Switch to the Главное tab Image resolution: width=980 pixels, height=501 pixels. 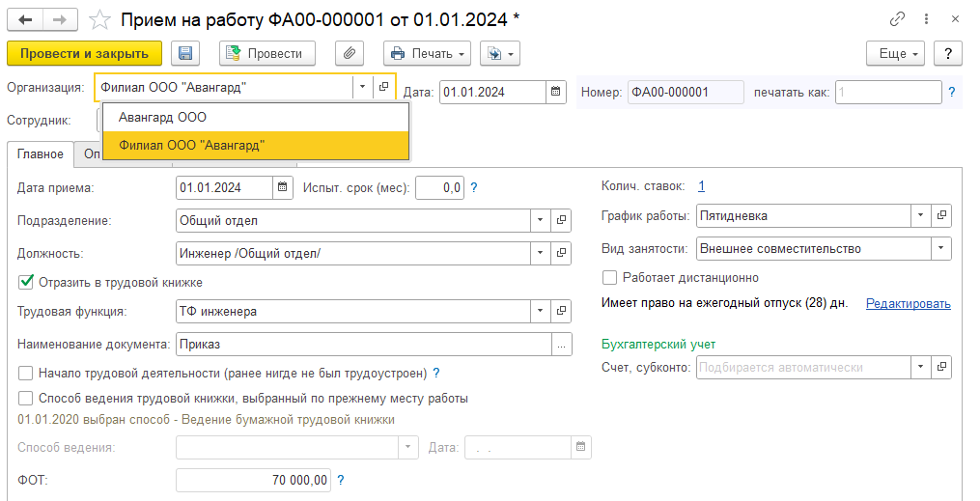[x=40, y=154]
